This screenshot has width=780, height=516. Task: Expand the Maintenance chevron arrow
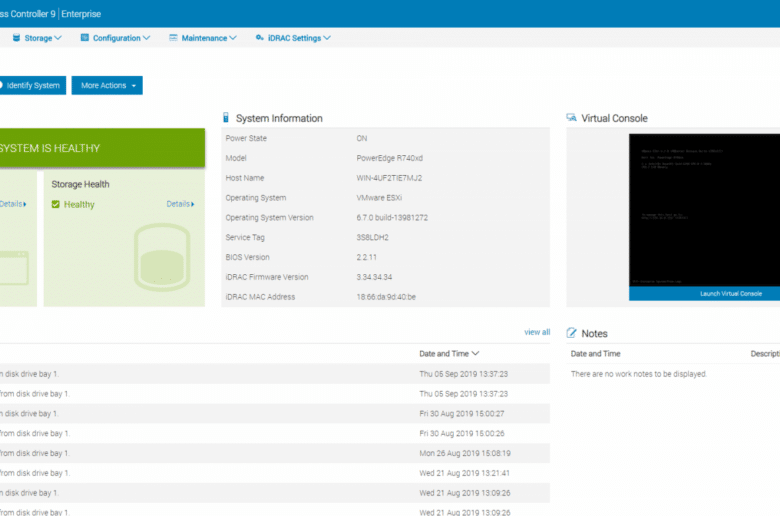coord(233,38)
